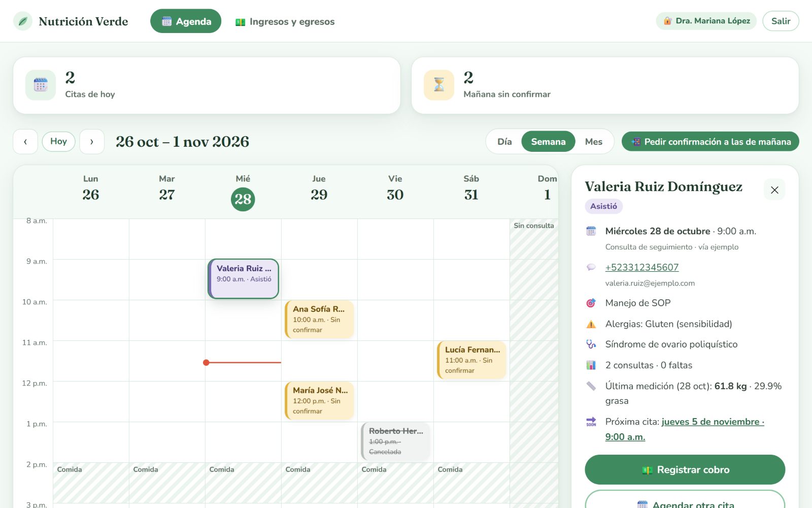Image resolution: width=812 pixels, height=508 pixels.
Task: Close the Valeria Ruiz Domínguez detail panel
Action: click(x=774, y=189)
